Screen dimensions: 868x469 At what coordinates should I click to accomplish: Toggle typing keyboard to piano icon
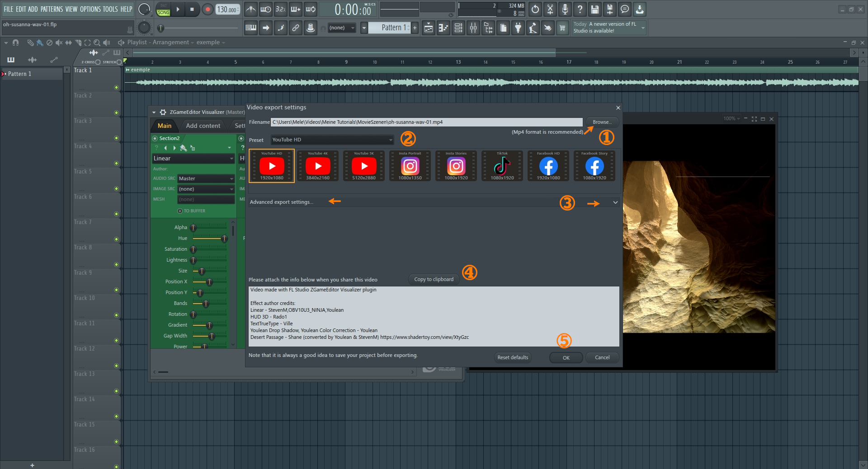251,28
